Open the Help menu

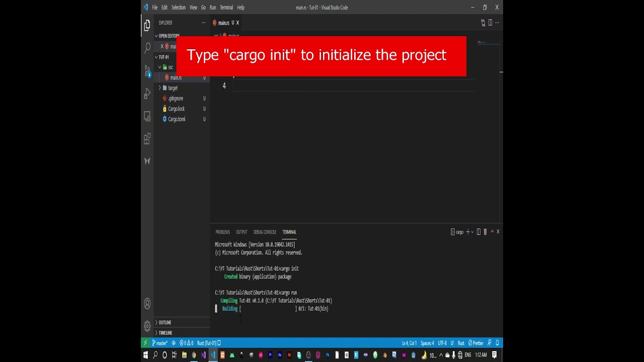click(x=240, y=8)
